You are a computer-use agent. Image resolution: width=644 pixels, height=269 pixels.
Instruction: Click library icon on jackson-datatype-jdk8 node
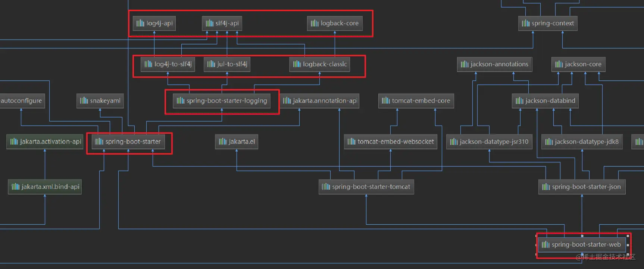(549, 142)
